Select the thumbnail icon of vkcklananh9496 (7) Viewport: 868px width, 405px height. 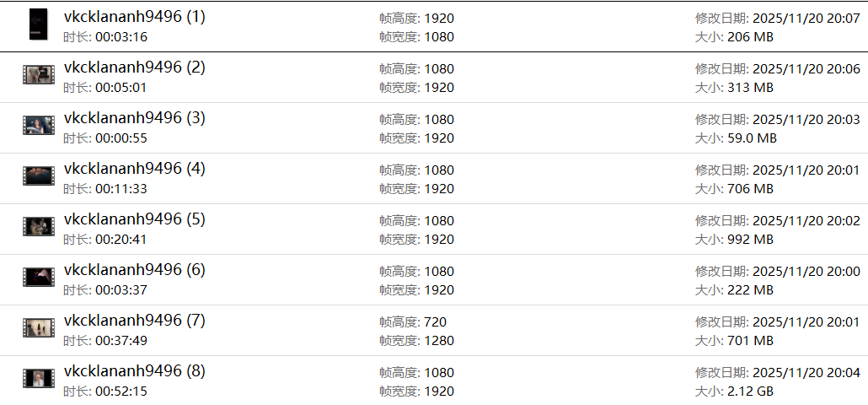(x=38, y=328)
